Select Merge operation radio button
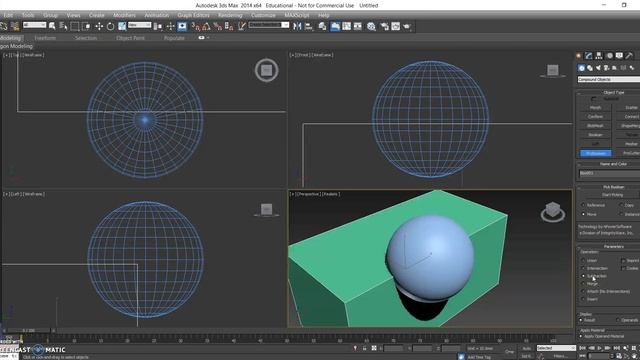This screenshot has height=360, width=640. [583, 284]
